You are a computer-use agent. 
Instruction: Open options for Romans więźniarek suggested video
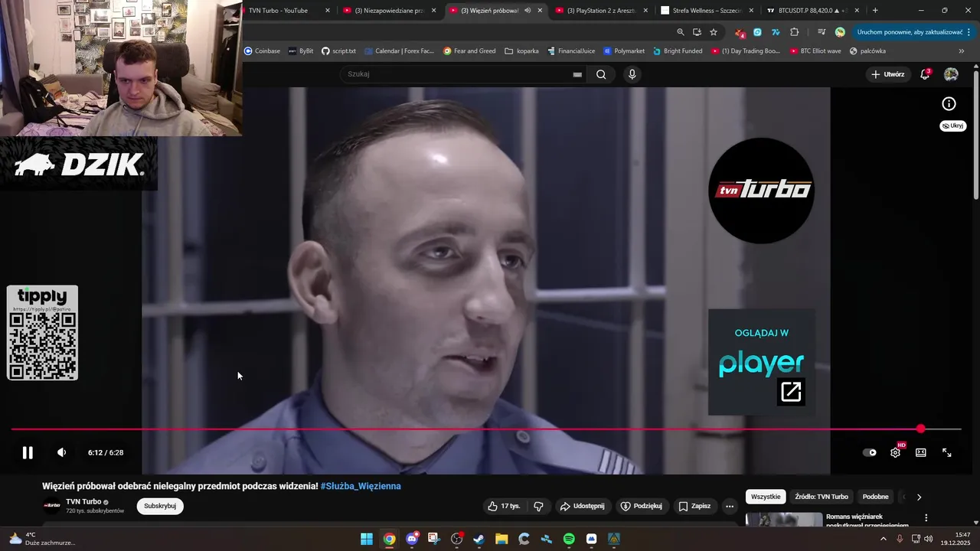[x=926, y=518]
